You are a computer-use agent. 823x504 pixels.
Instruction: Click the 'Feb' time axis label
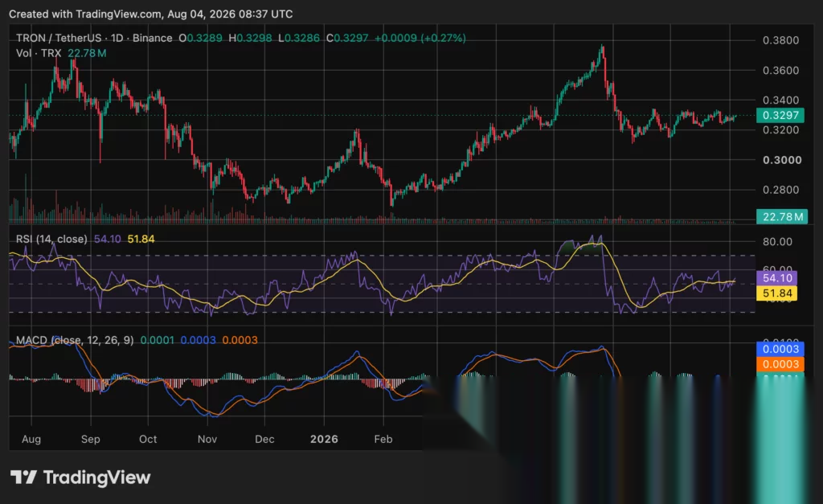383,439
